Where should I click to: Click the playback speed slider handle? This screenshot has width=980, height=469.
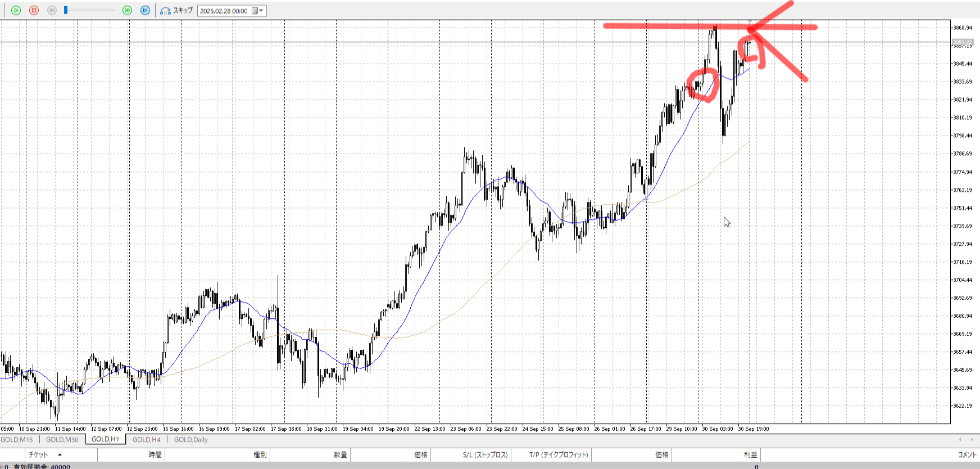[66, 10]
